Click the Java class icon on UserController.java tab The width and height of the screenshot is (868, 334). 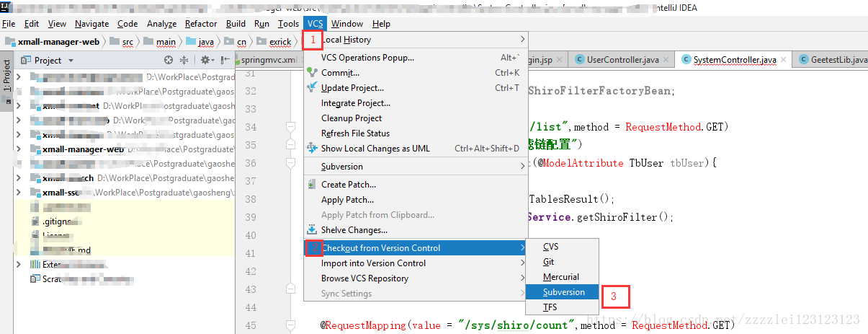[x=579, y=59]
